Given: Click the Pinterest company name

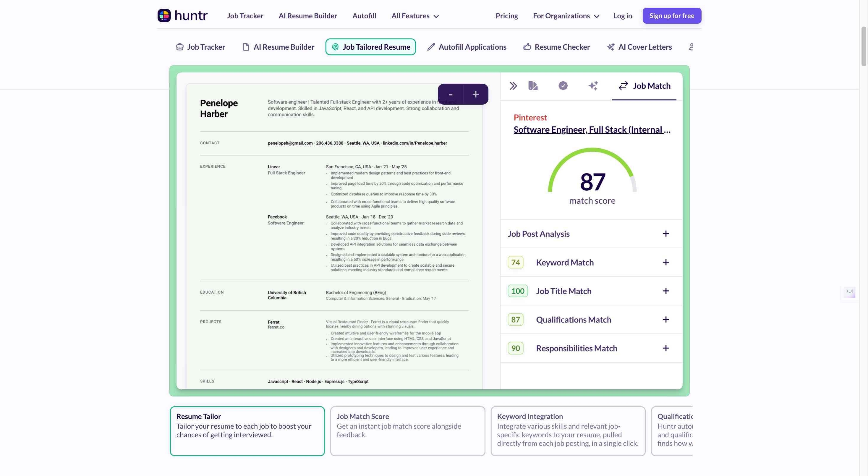Looking at the screenshot, I should (530, 118).
